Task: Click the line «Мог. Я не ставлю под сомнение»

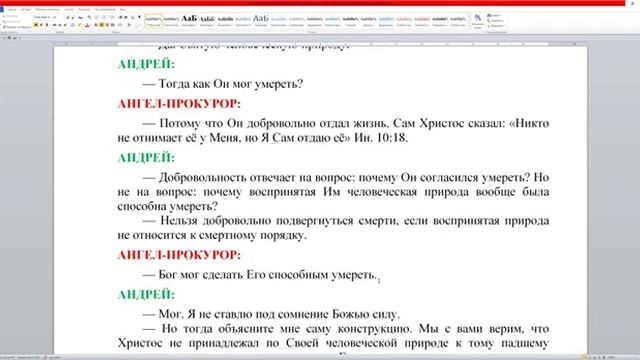Action: click(x=279, y=314)
